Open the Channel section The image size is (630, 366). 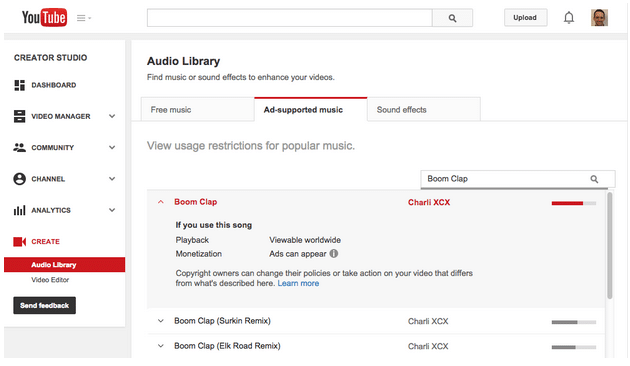click(48, 179)
